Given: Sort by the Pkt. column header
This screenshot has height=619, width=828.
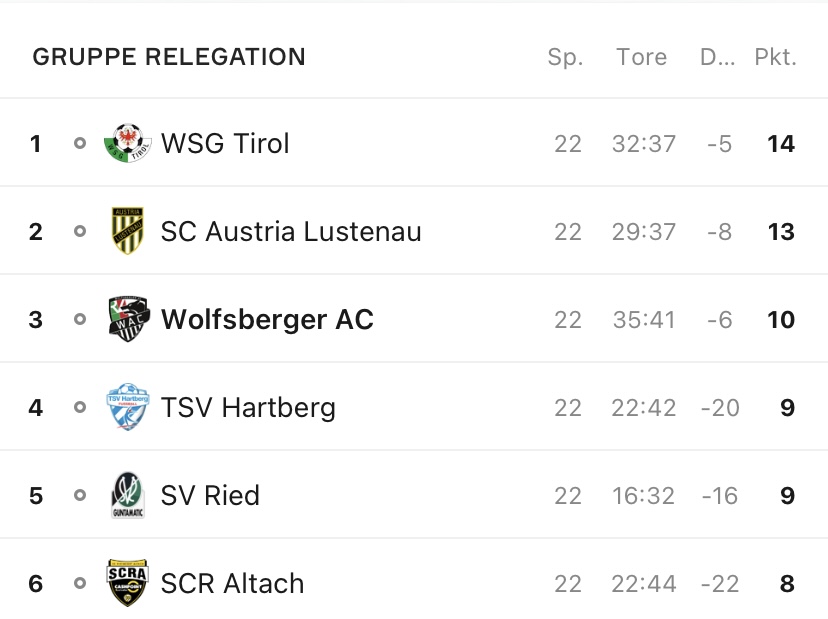Looking at the screenshot, I should pyautogui.click(x=775, y=57).
